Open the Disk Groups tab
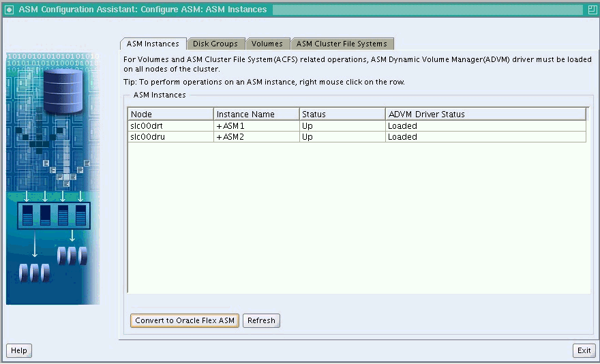The image size is (600, 364). coord(215,44)
